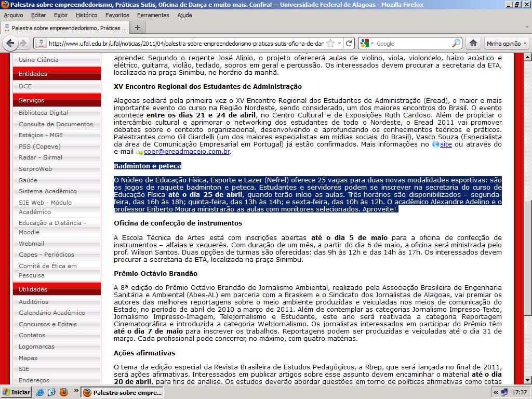The height and width of the screenshot is (399, 532).
Task: Click the Palestra sobre empre... taskbar button
Action: [123, 393]
